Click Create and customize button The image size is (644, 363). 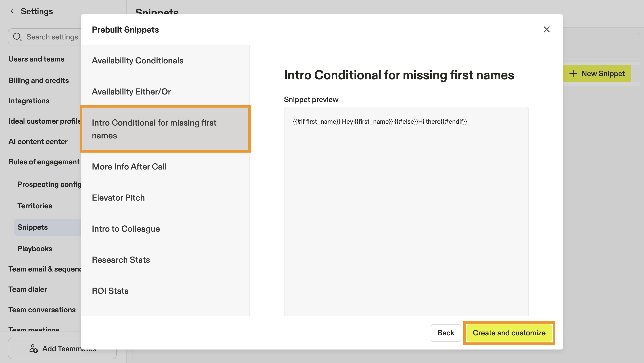(x=509, y=333)
